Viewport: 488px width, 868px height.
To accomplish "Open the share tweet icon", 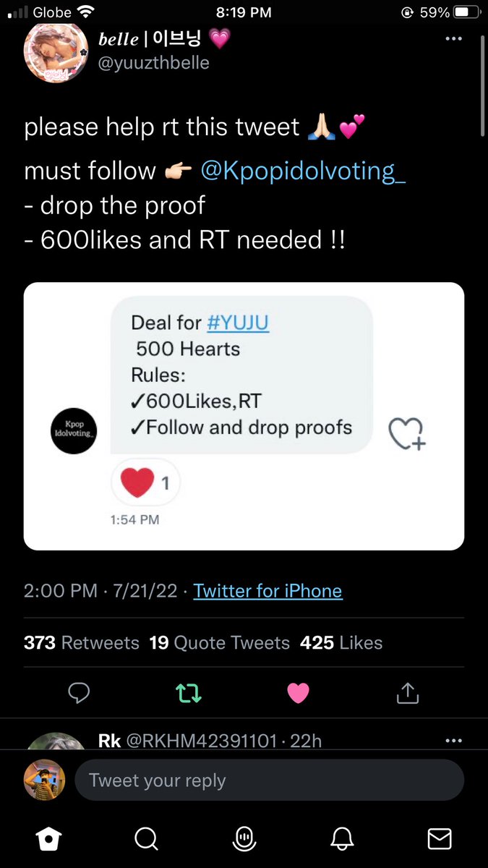I will point(408,692).
